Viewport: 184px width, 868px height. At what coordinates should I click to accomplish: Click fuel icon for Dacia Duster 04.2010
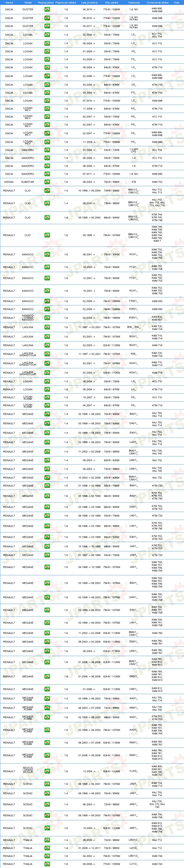(47, 9)
